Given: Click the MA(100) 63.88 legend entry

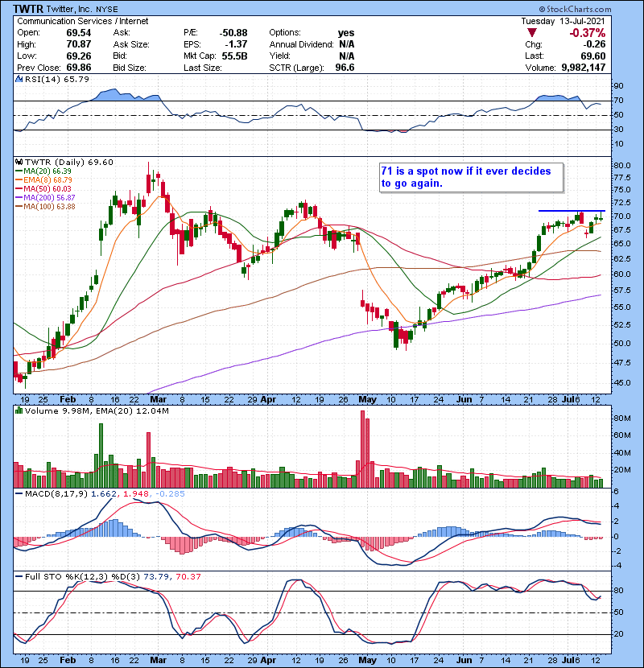Looking at the screenshot, I should (45, 207).
